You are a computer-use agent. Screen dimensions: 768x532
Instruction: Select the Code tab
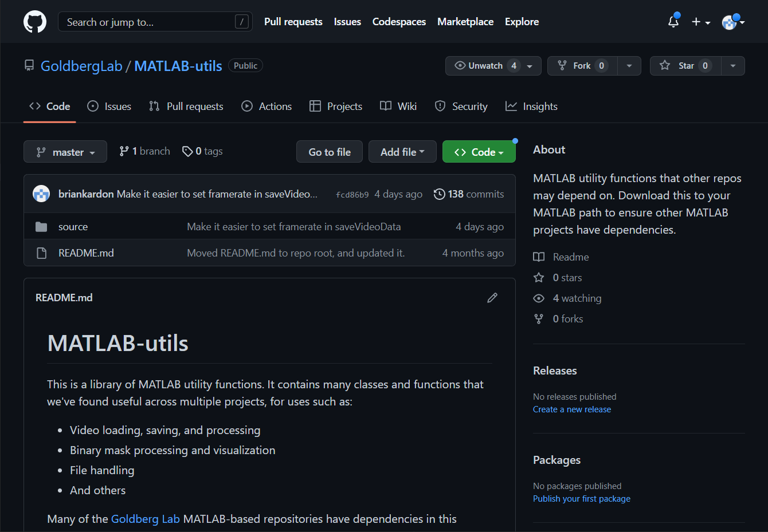coord(50,107)
